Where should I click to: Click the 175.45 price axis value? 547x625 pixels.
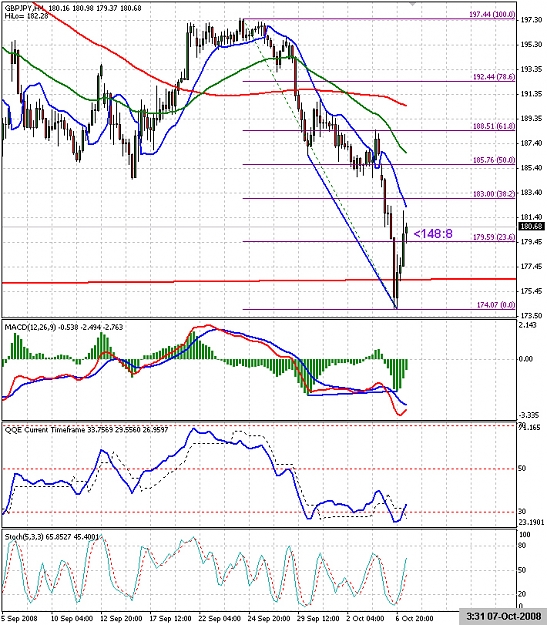pyautogui.click(x=531, y=291)
